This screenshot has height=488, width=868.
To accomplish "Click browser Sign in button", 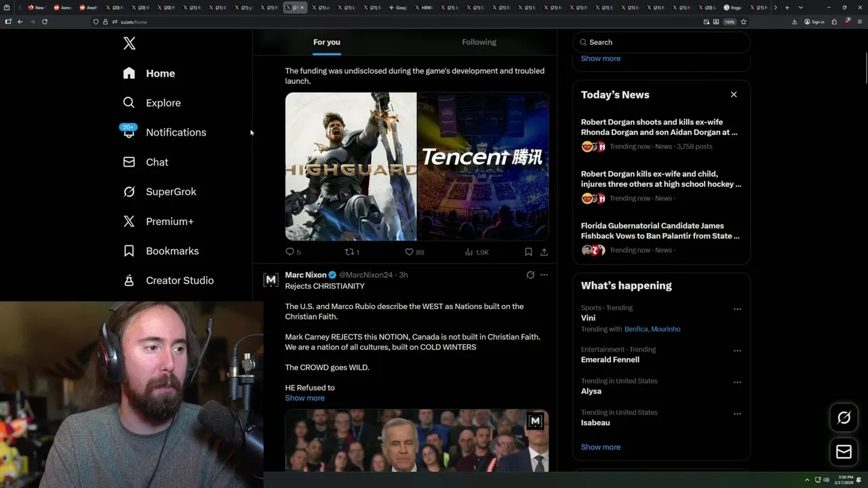I will 814,22.
